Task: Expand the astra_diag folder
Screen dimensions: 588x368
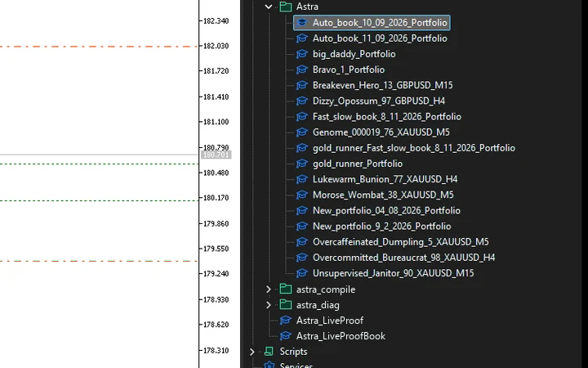Action: [x=269, y=305]
